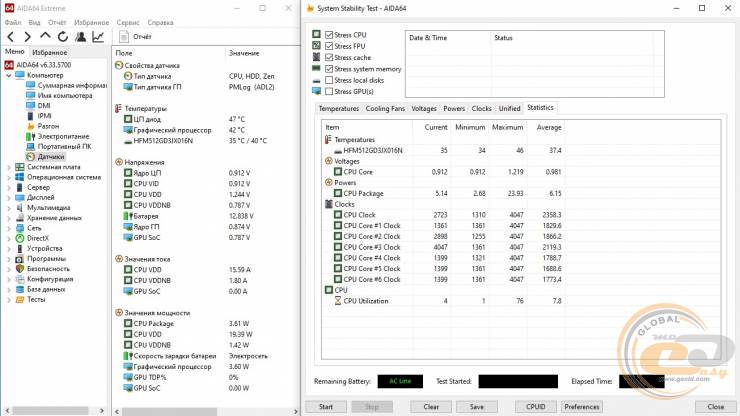Click the Системная плата icon

pos(20,167)
